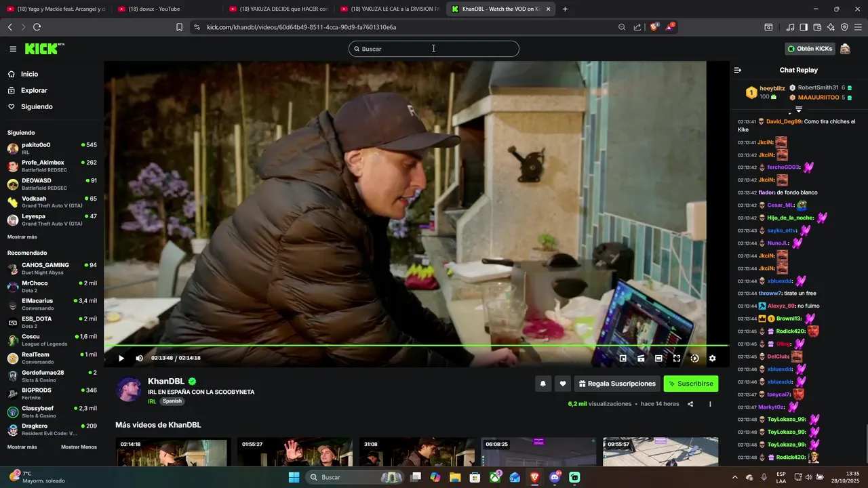Open a new browser tab
This screenshot has height=488, width=868.
tap(565, 9)
